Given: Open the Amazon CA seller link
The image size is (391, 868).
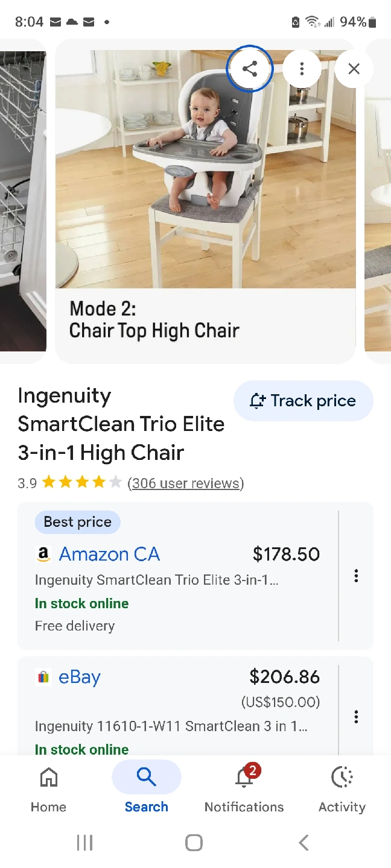Looking at the screenshot, I should click(109, 554).
